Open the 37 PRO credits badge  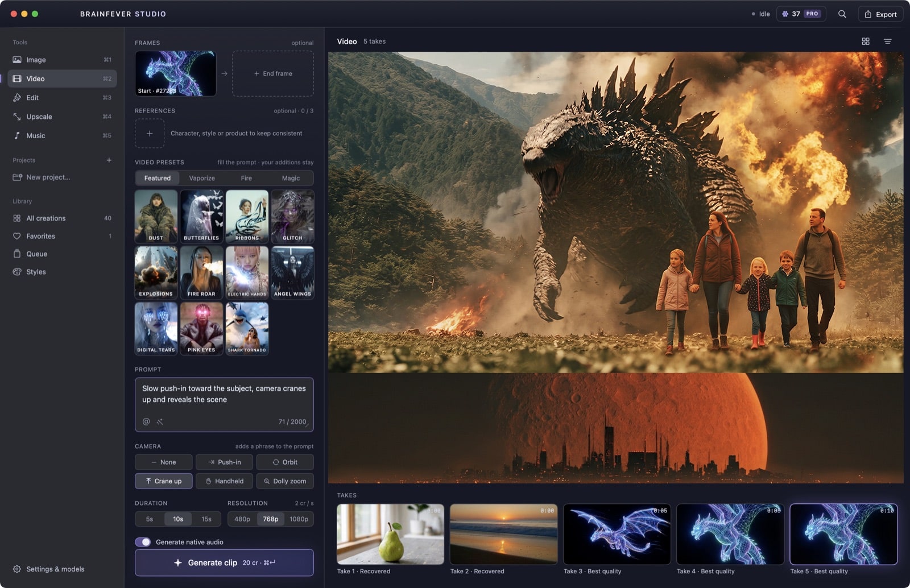pyautogui.click(x=801, y=14)
